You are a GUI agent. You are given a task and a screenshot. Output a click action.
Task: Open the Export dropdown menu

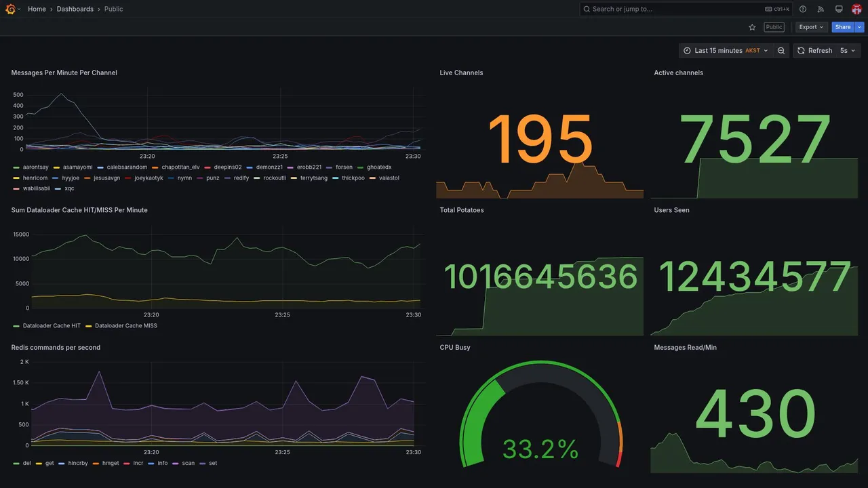click(x=812, y=27)
